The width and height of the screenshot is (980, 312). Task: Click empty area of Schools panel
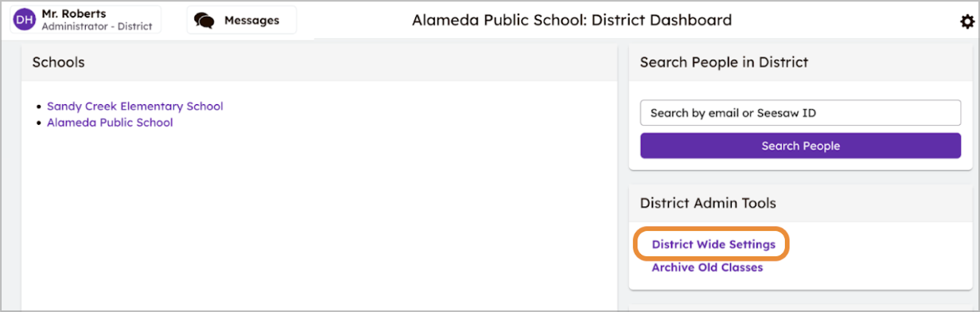318,223
